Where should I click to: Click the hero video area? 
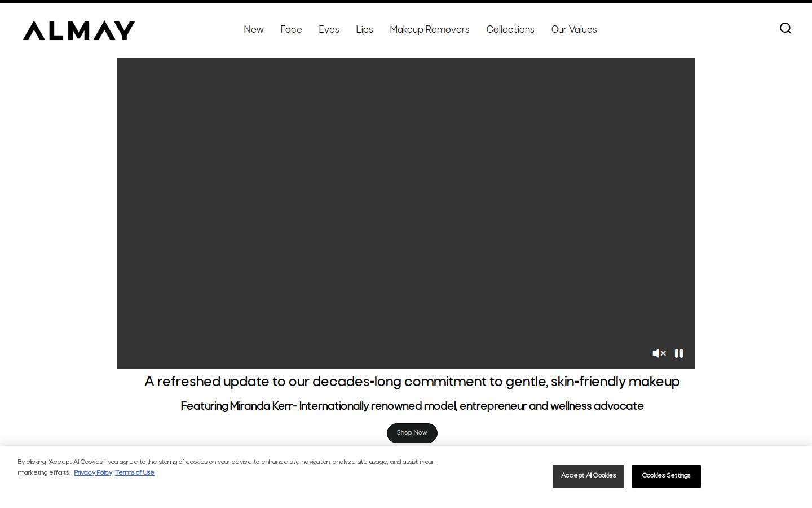click(406, 213)
